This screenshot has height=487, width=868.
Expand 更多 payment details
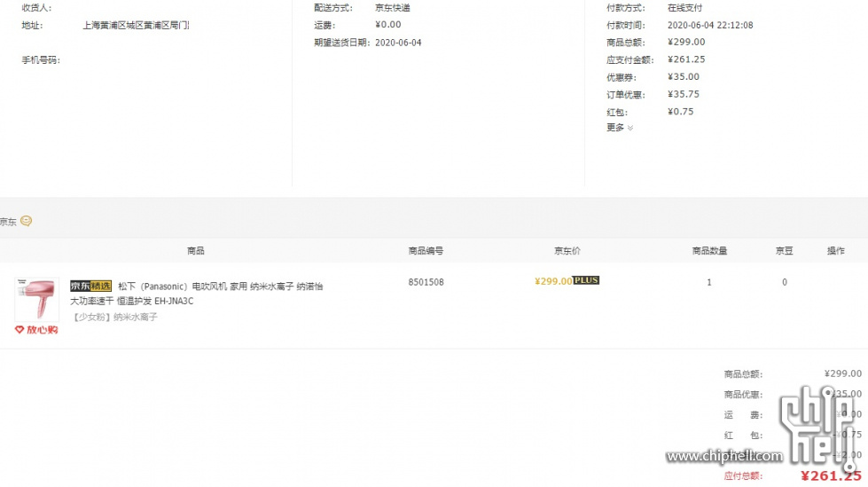point(620,128)
